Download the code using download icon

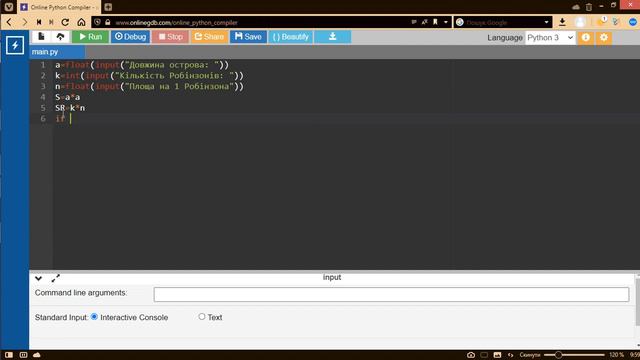click(x=332, y=37)
